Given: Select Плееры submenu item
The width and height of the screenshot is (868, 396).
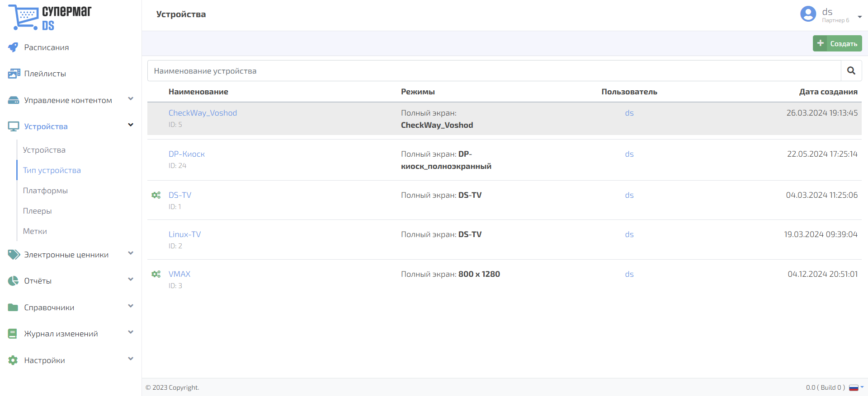Looking at the screenshot, I should 38,211.
